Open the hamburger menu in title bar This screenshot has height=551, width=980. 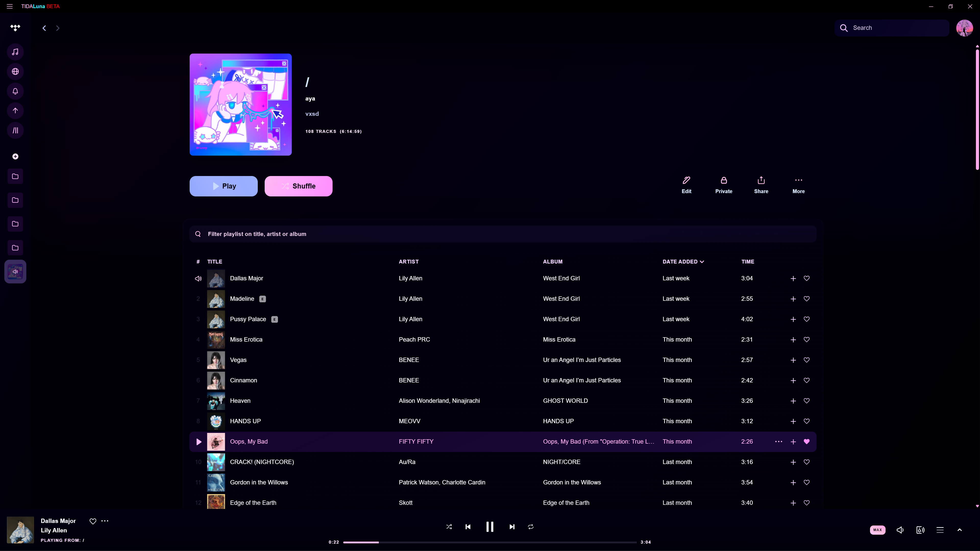tap(9, 6)
